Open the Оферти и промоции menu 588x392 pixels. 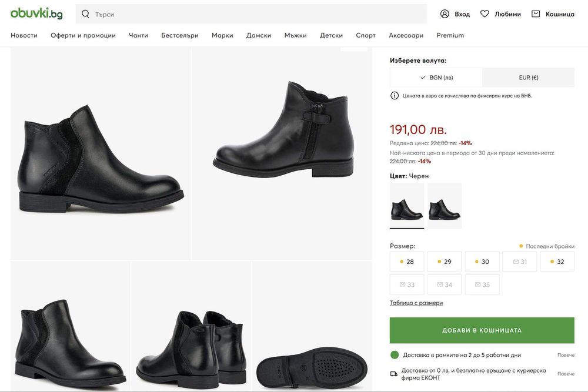tap(83, 35)
